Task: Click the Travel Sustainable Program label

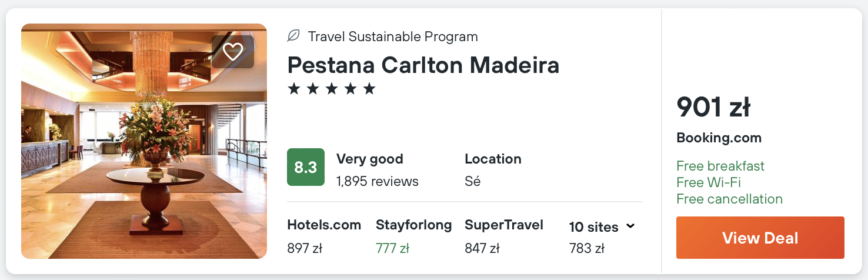Action: [393, 36]
